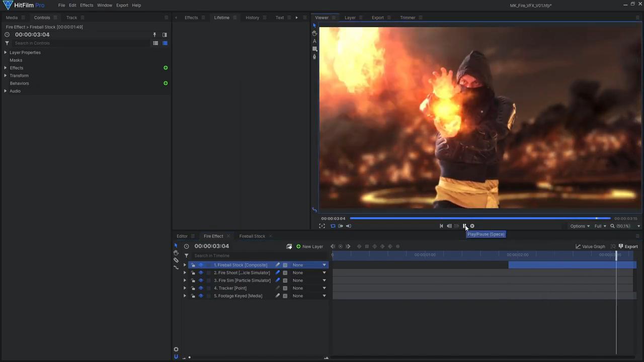Switch Controls to gray list view icon
644x362 pixels.
click(x=155, y=43)
